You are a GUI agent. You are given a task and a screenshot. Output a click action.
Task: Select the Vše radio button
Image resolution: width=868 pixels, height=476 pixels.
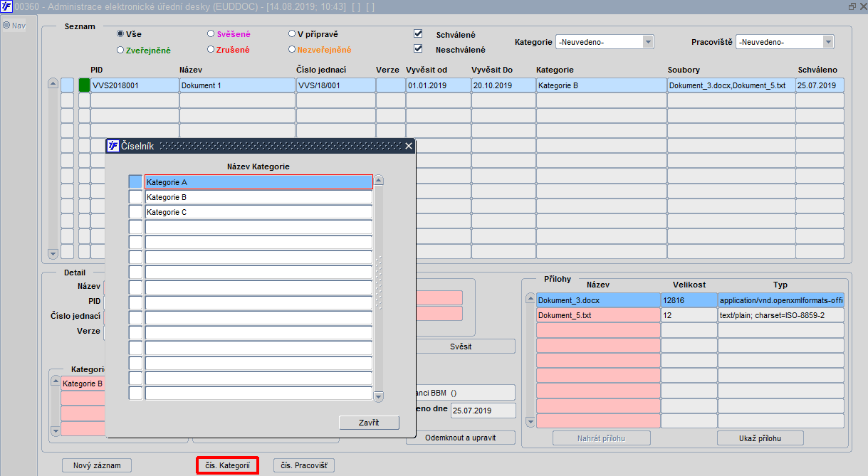point(120,33)
